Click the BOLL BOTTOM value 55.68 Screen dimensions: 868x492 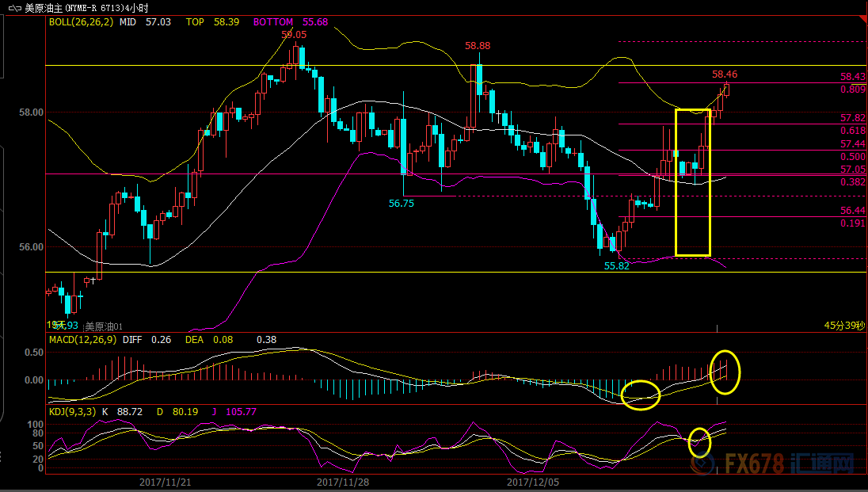[x=315, y=22]
